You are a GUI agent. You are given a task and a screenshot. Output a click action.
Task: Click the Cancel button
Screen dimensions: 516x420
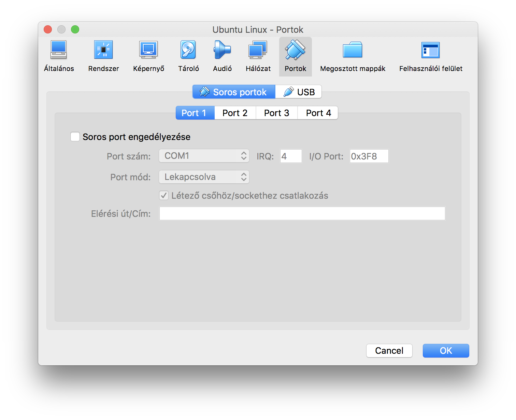coord(389,351)
